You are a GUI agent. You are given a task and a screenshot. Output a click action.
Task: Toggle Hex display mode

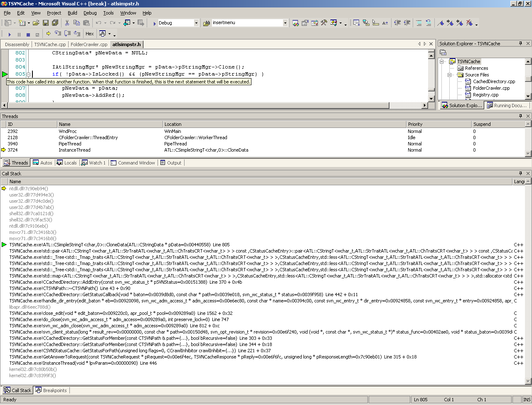(x=90, y=34)
